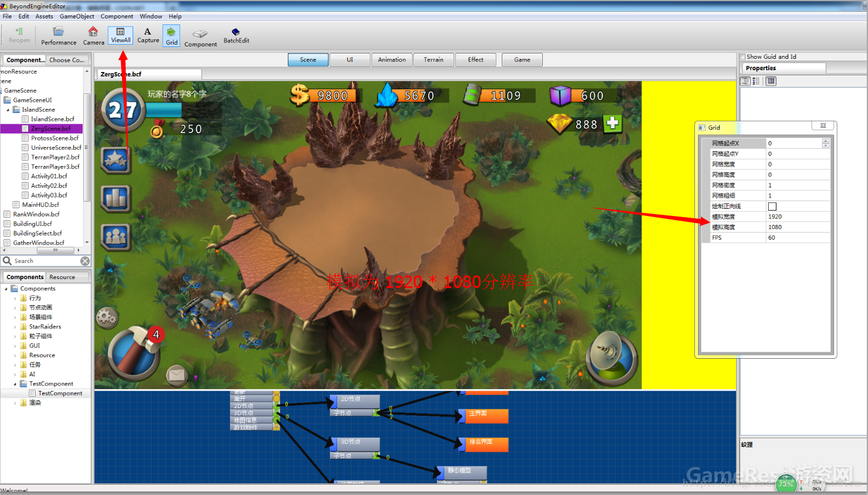
Task: Open the File menu
Action: click(x=7, y=16)
